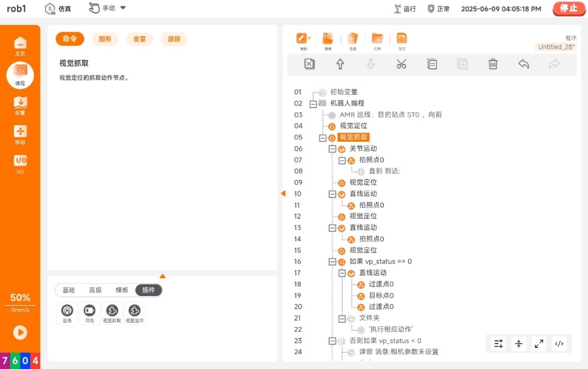Collapse the 视觉抓取 node on line 05

323,137
